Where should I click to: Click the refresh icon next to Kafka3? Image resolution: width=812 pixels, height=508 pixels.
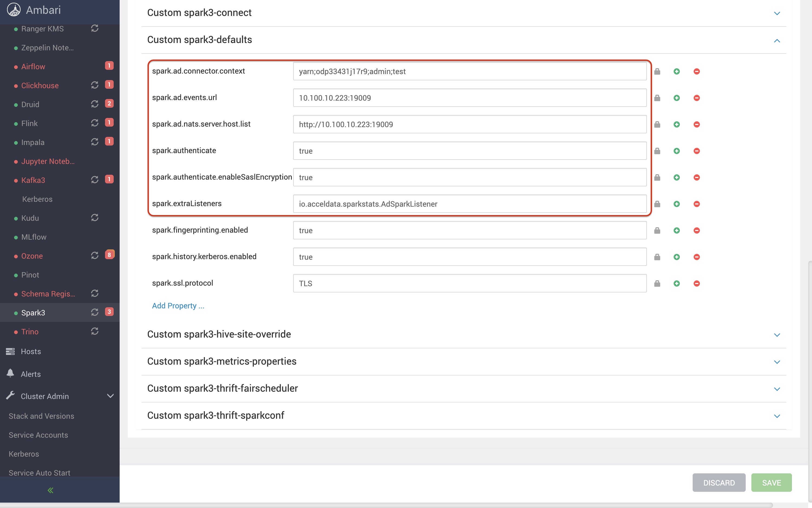95,180
